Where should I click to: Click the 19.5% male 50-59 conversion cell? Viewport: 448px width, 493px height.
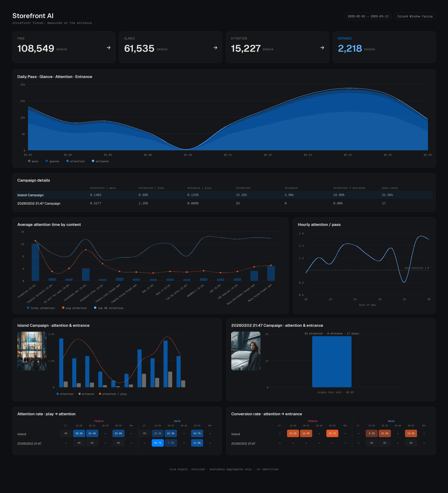click(x=411, y=433)
